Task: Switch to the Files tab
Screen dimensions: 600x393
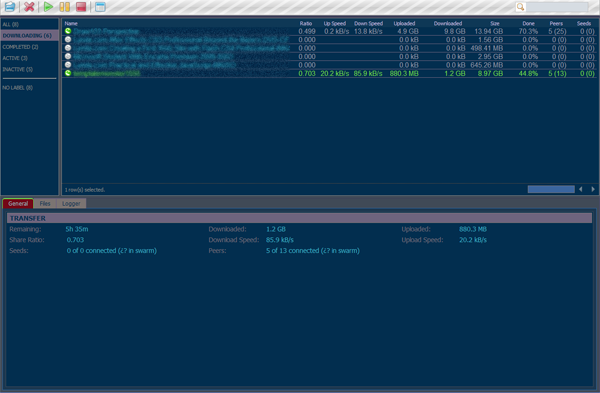Action: click(45, 204)
